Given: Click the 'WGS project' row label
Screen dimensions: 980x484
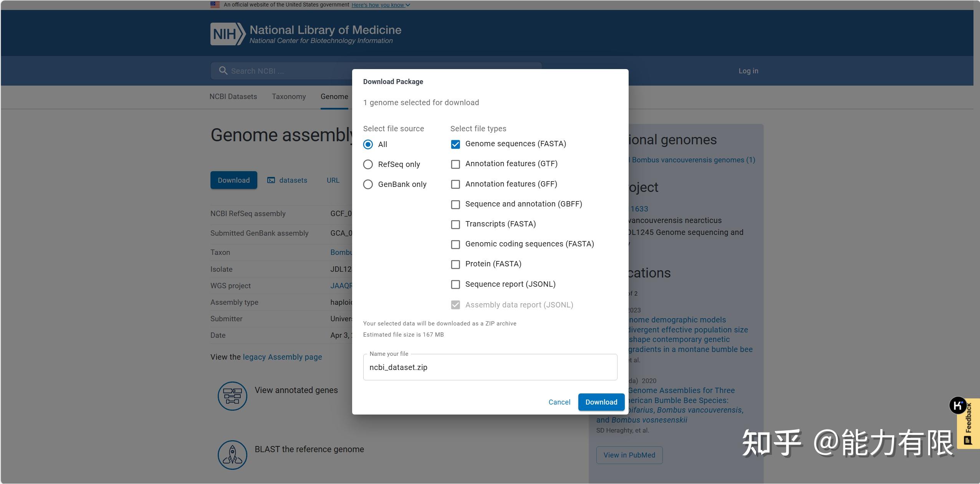Looking at the screenshot, I should [x=230, y=286].
